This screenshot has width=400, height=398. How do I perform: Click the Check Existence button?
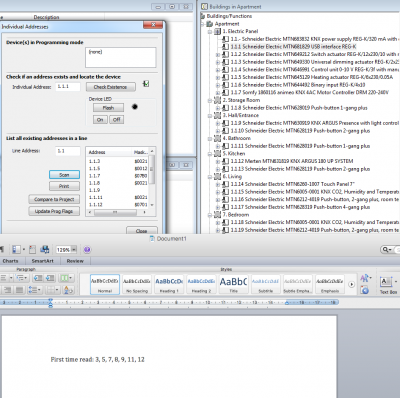point(111,87)
